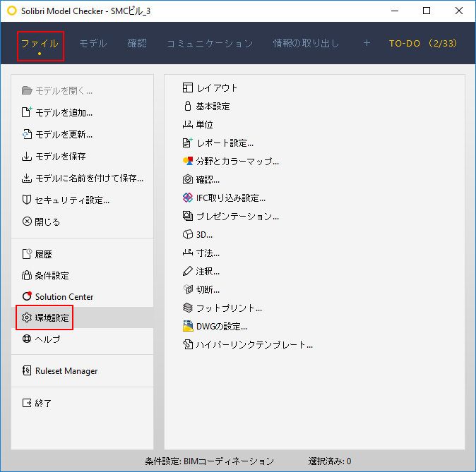Click the IFC取り込み設定 icon
This screenshot has width=476, height=472.
point(188,198)
